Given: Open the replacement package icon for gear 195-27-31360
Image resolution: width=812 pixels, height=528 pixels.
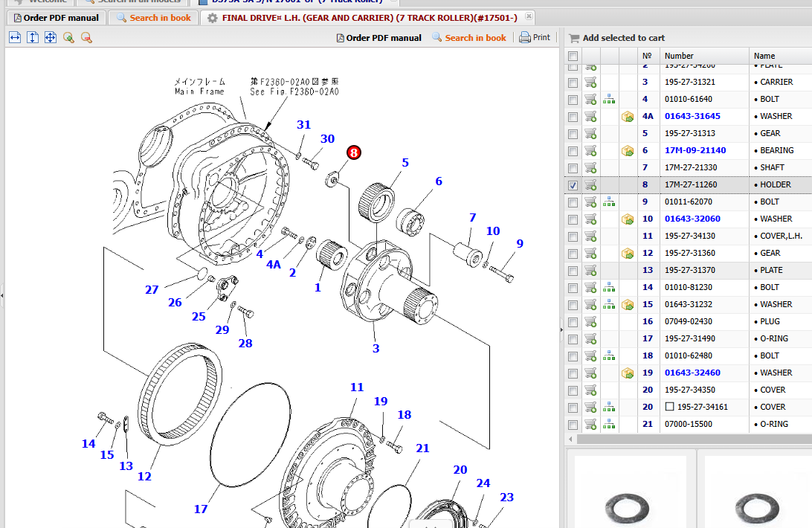Looking at the screenshot, I should point(628,254).
